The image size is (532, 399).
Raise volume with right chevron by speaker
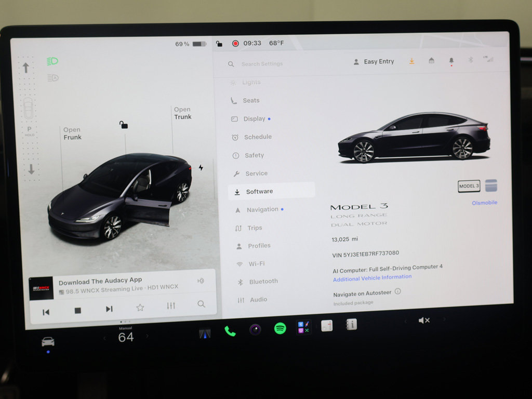click(x=444, y=320)
